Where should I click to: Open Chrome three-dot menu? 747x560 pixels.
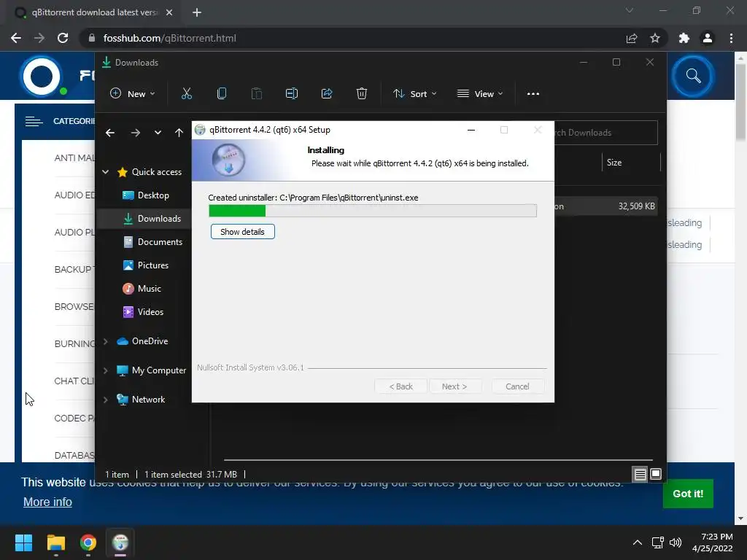pyautogui.click(x=731, y=38)
